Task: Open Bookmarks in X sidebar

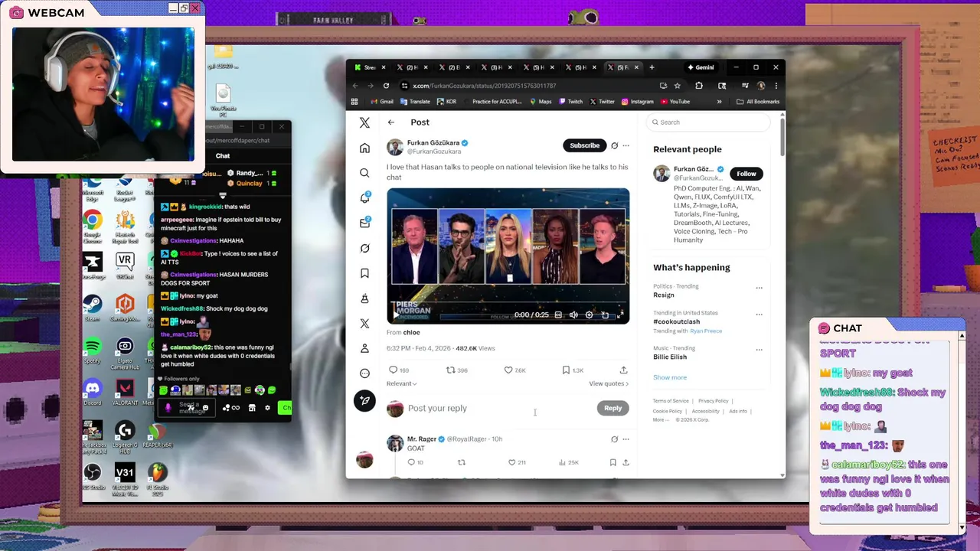Action: (364, 273)
